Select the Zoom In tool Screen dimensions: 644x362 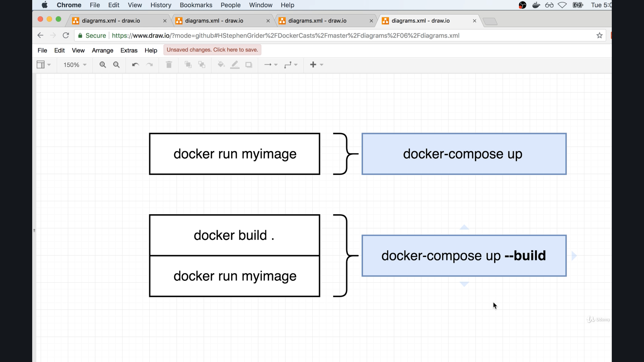103,64
